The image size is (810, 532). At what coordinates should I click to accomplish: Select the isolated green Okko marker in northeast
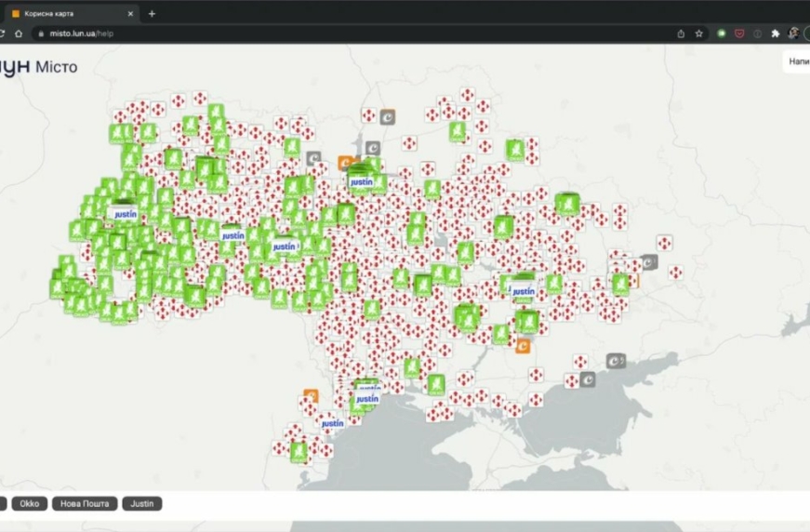[x=514, y=149]
